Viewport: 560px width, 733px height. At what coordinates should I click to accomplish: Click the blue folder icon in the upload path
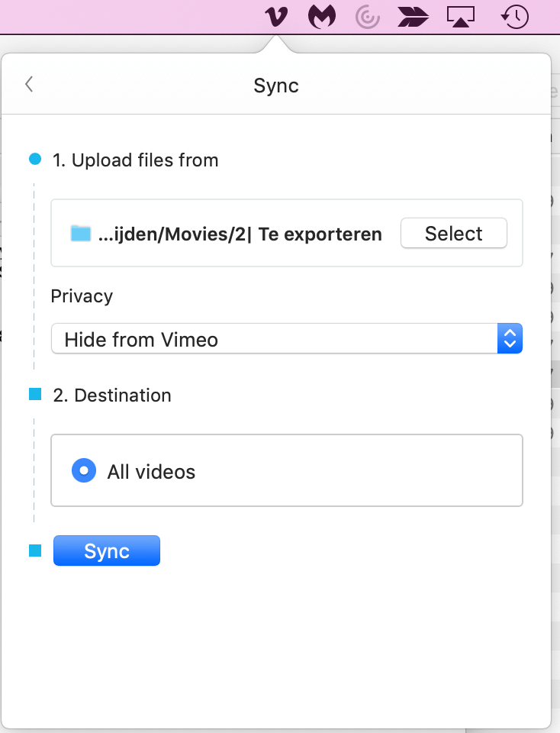[x=80, y=234]
